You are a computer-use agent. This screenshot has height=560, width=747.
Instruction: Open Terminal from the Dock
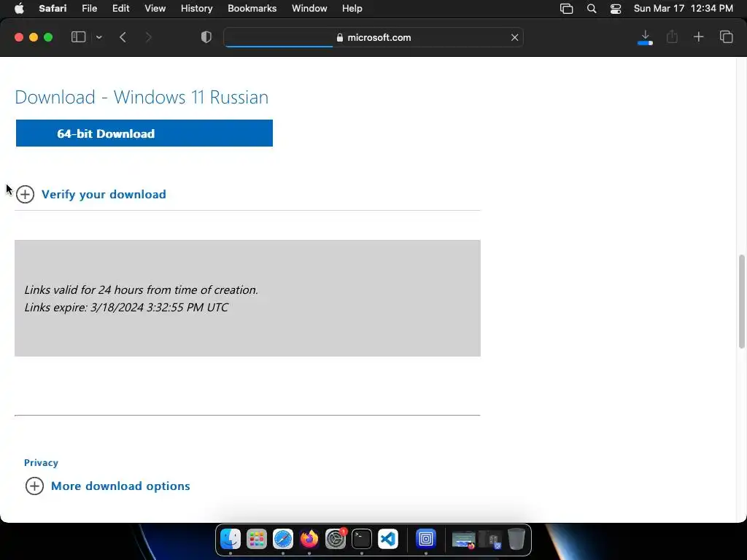tap(362, 539)
